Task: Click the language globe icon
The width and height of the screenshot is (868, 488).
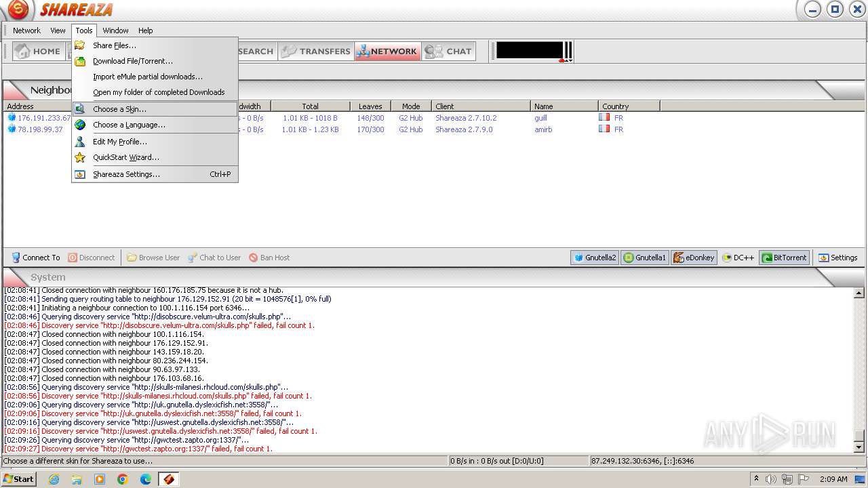Action: 80,125
